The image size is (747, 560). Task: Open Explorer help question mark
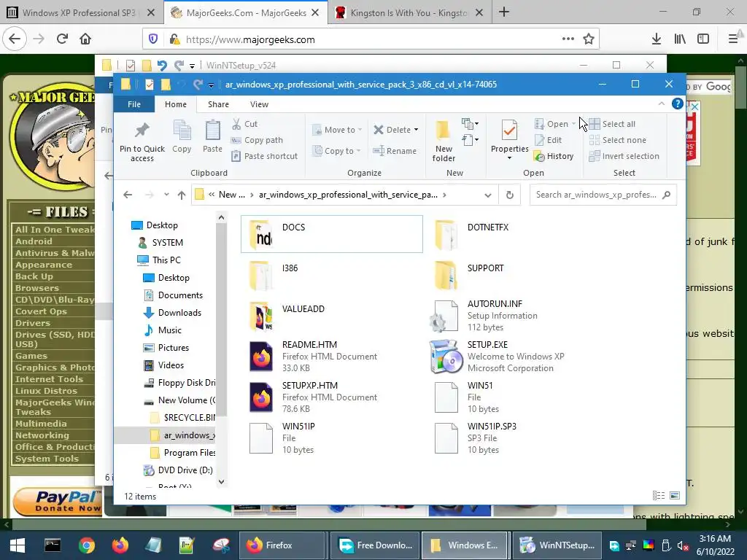[x=677, y=104]
